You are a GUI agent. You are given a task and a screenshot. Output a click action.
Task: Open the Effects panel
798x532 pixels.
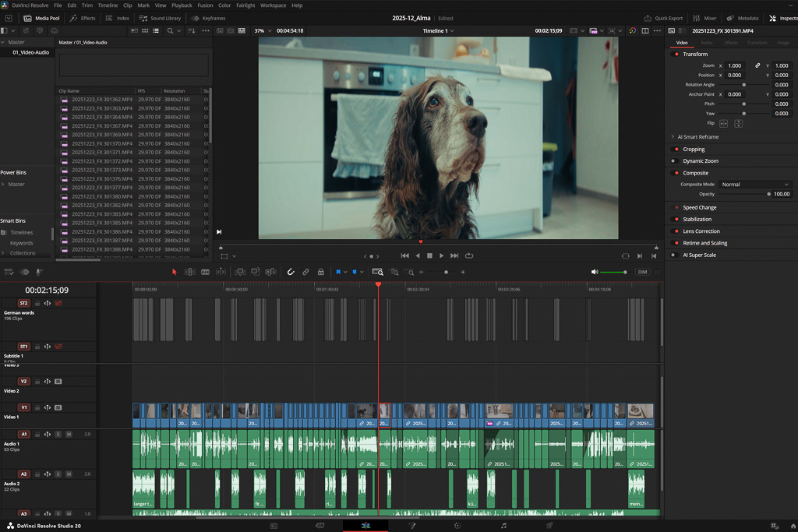pos(85,17)
